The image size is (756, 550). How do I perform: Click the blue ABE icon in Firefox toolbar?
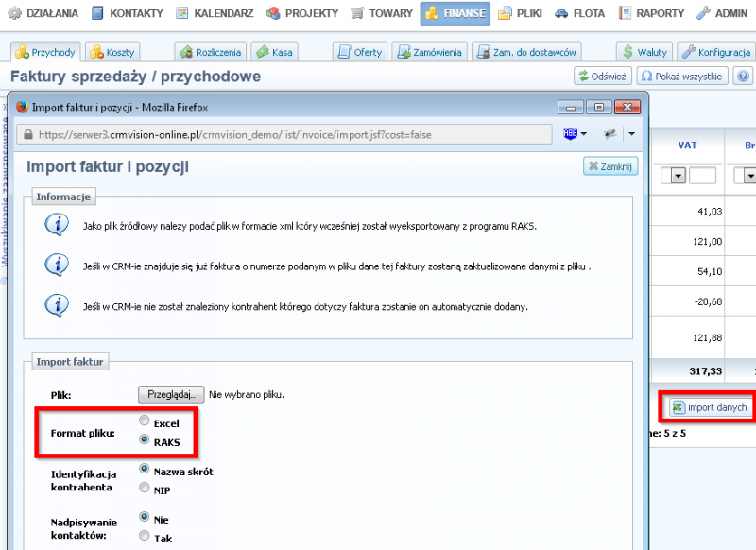[x=570, y=133]
